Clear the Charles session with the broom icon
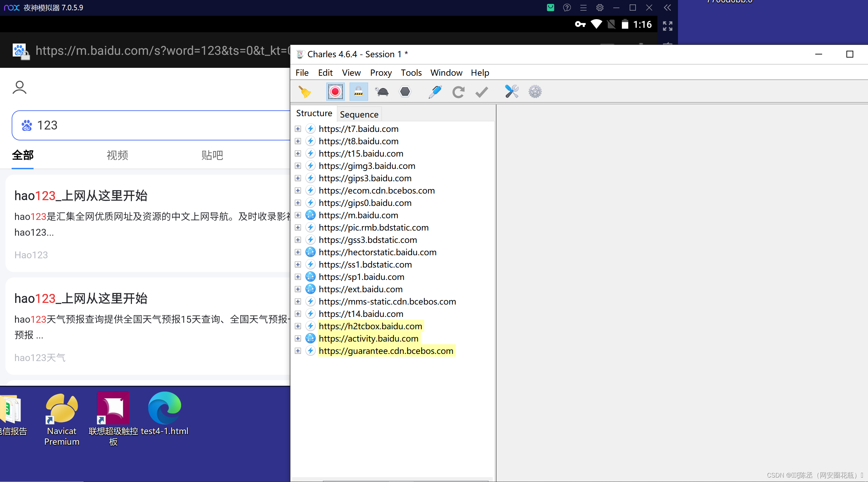The height and width of the screenshot is (482, 868). tap(305, 92)
